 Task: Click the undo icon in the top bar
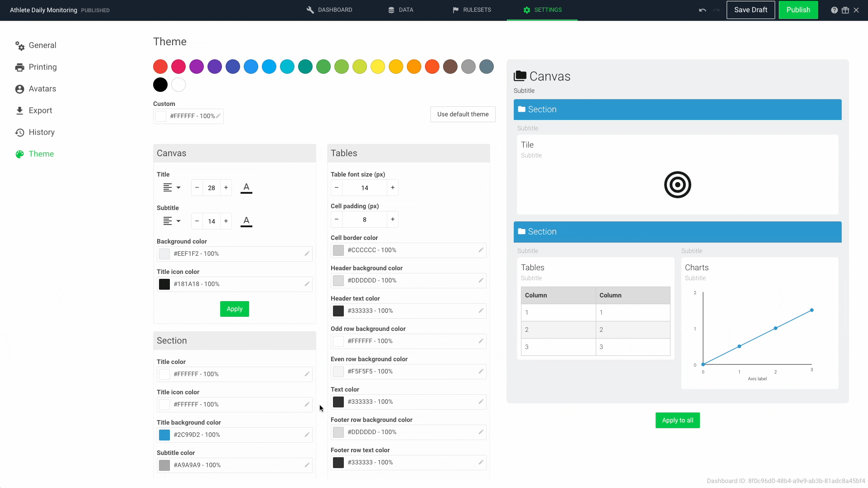702,10
